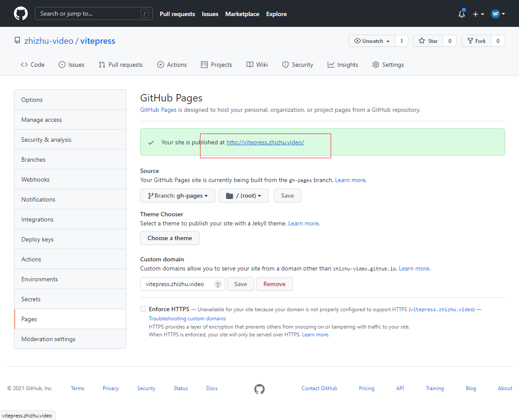Click the Security tab's shield icon
Screen dimensions: 519x420
[285, 65]
